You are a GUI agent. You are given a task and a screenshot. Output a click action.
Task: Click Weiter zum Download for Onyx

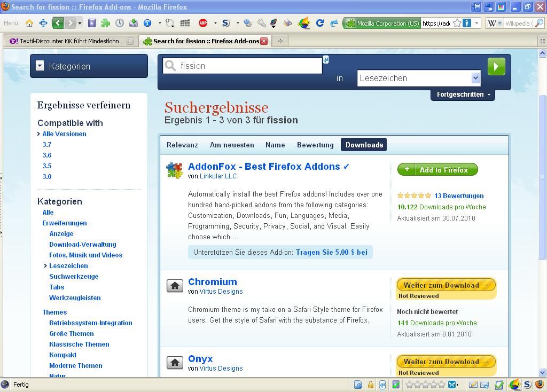coord(446,362)
